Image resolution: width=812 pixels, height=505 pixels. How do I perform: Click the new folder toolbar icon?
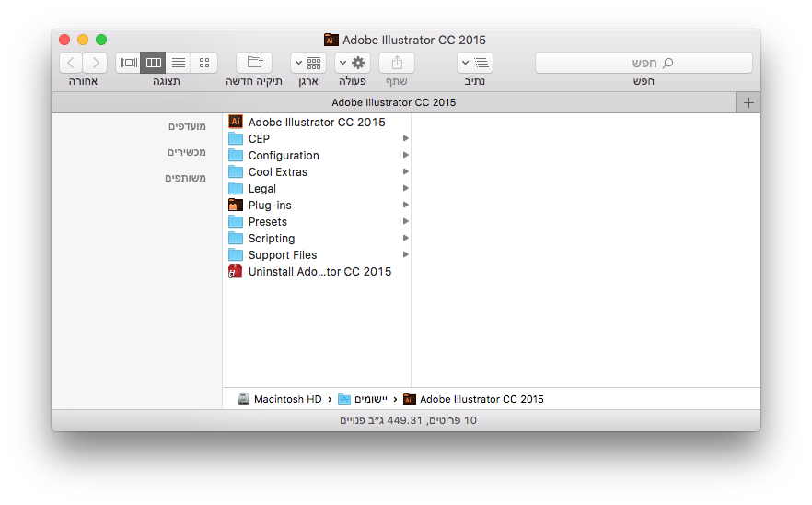click(x=254, y=63)
